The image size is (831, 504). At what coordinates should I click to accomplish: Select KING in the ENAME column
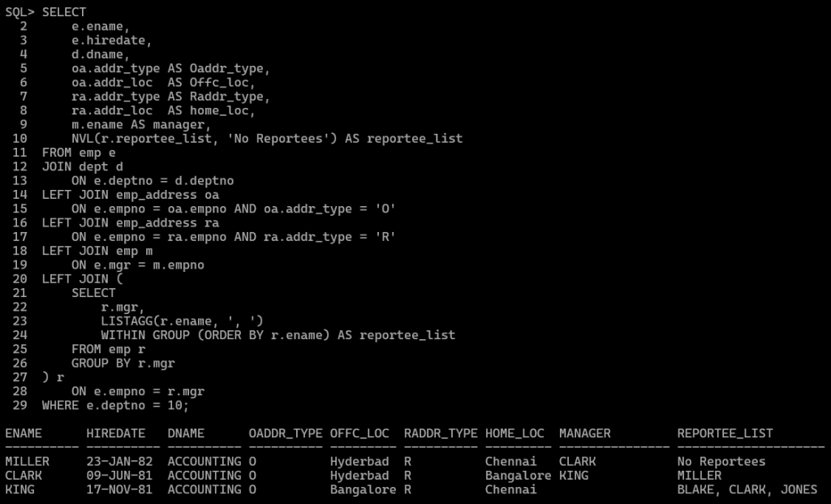(19, 489)
